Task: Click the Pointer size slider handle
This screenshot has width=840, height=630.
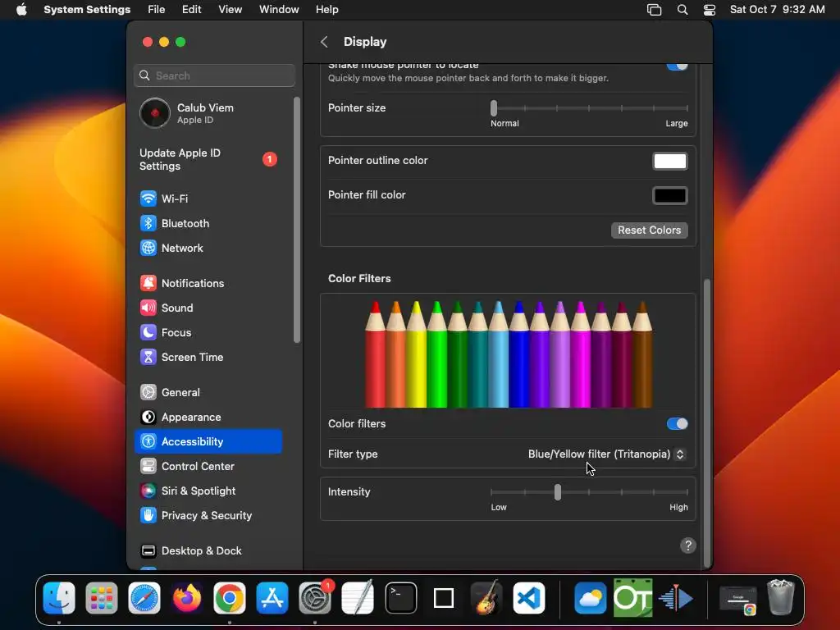Action: 493,108
